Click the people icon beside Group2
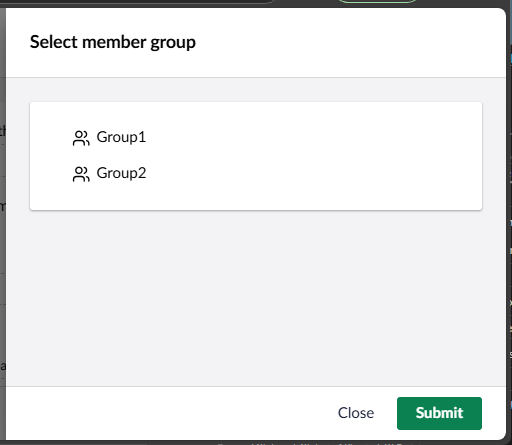 click(81, 174)
